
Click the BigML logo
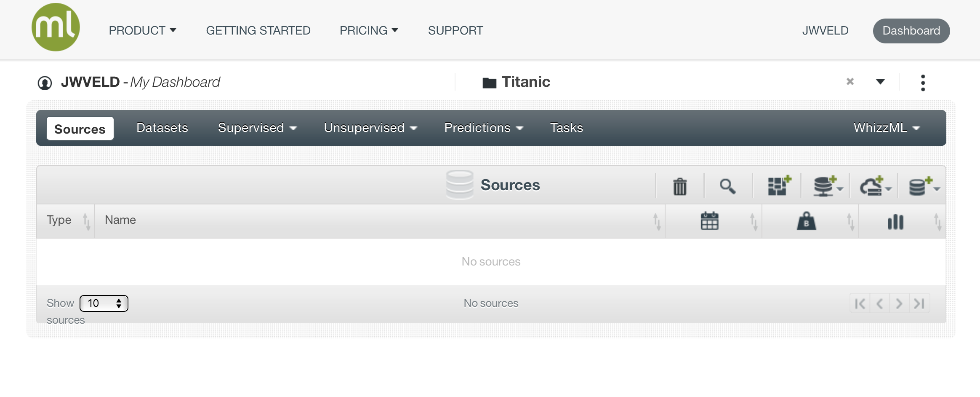pos(56,27)
